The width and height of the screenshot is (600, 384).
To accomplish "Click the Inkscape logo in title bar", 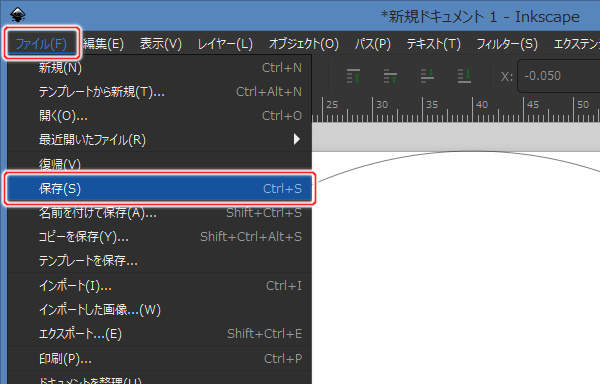I will tap(18, 15).
